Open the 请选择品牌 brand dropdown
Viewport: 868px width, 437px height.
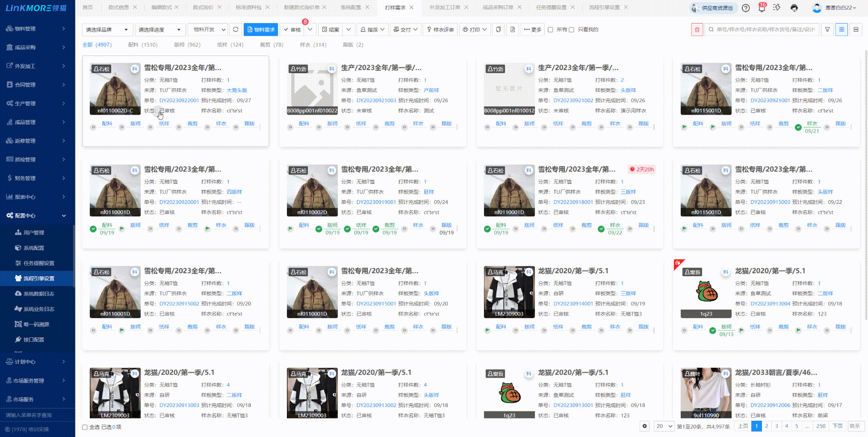click(107, 30)
